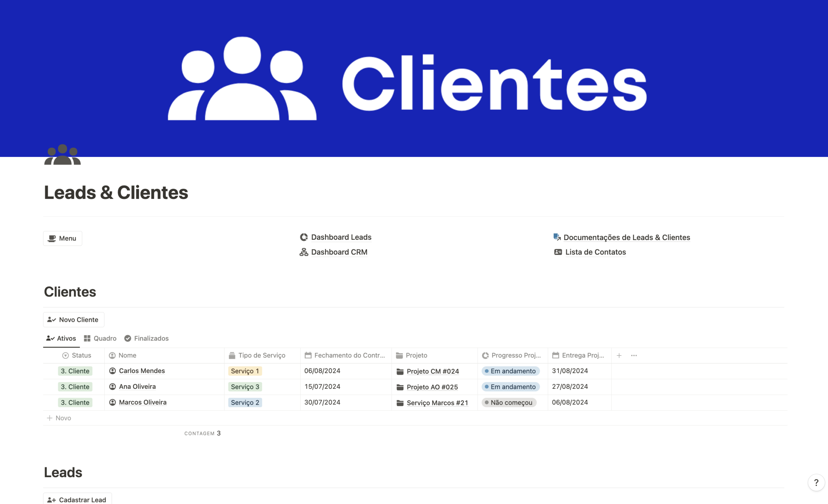Click the person icon beside Carlos Mendes
Viewport: 828px width, 504px height.
(113, 371)
